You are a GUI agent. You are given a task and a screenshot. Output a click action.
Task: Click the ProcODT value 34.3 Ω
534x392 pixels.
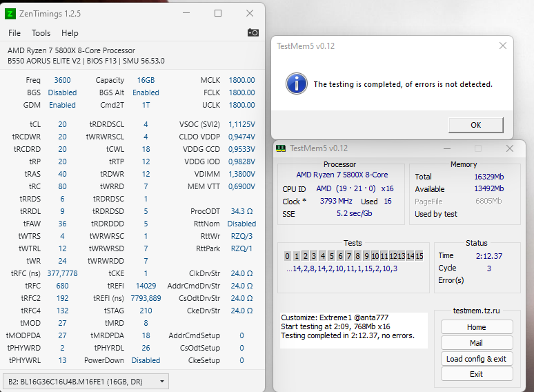241,211
